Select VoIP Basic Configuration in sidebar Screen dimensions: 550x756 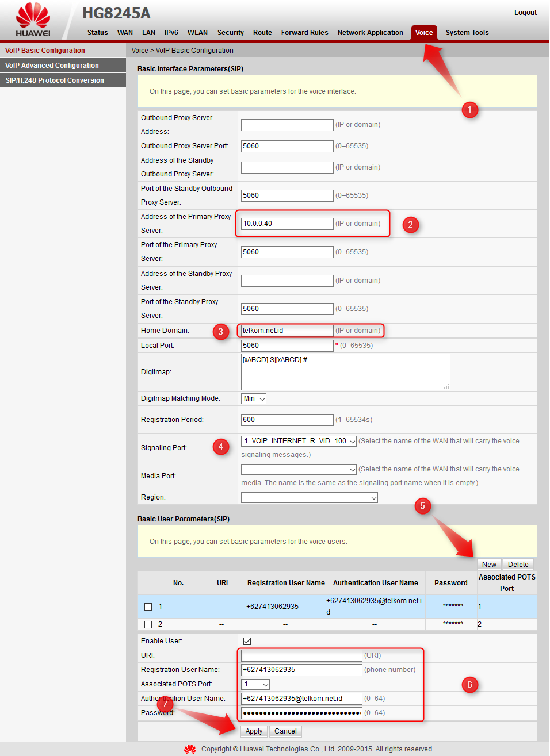pos(63,51)
